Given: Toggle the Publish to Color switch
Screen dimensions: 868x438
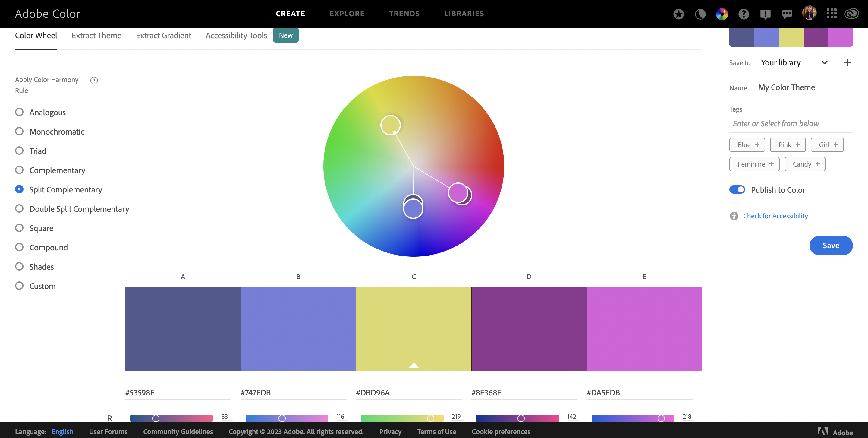Looking at the screenshot, I should tap(737, 189).
